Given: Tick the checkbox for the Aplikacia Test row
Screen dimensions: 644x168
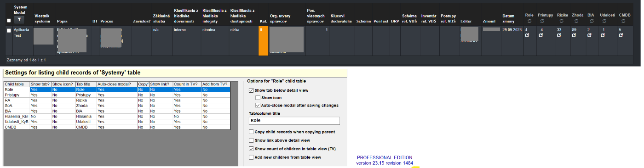Looking at the screenshot, I should (x=9, y=30).
